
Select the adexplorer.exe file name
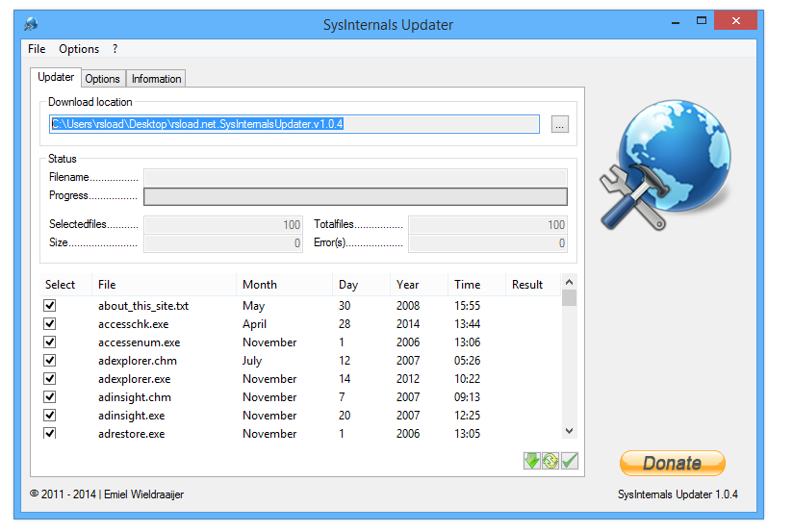click(134, 379)
